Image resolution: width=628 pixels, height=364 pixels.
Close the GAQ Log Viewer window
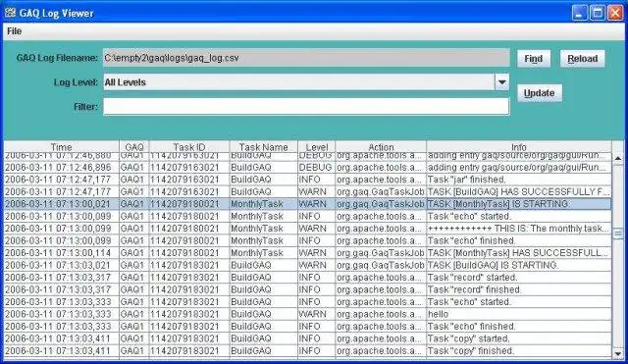(615, 13)
